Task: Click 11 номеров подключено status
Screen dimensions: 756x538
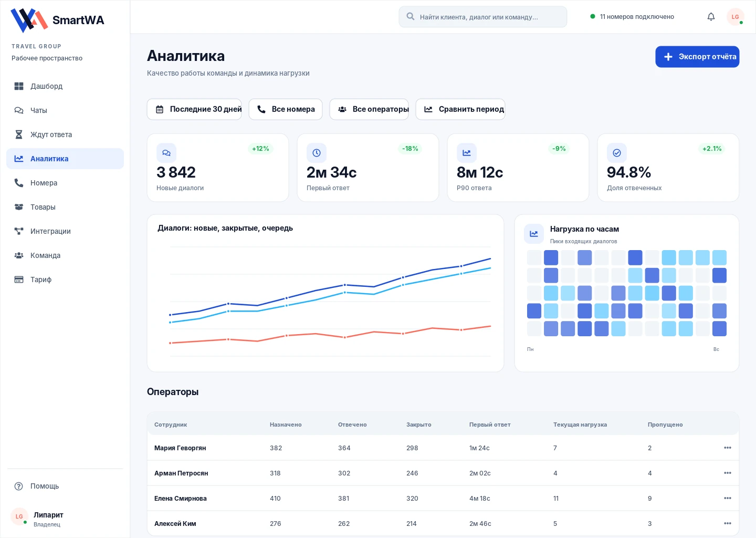Action: 632,17
